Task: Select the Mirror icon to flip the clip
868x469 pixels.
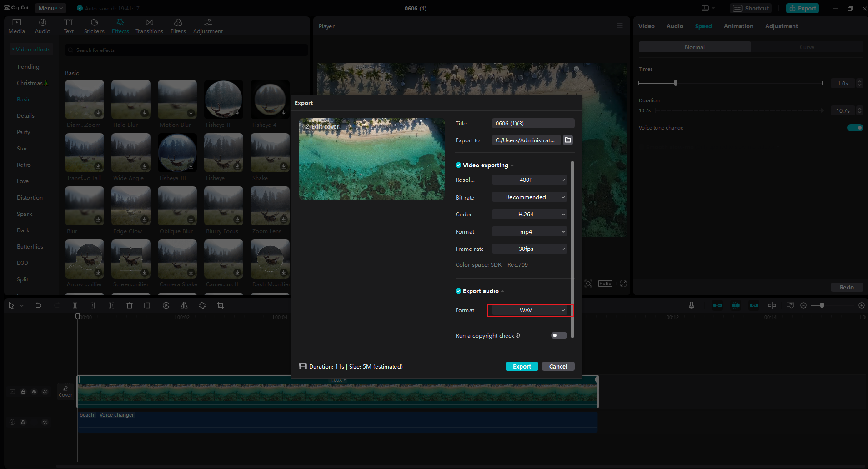Action: [184, 305]
